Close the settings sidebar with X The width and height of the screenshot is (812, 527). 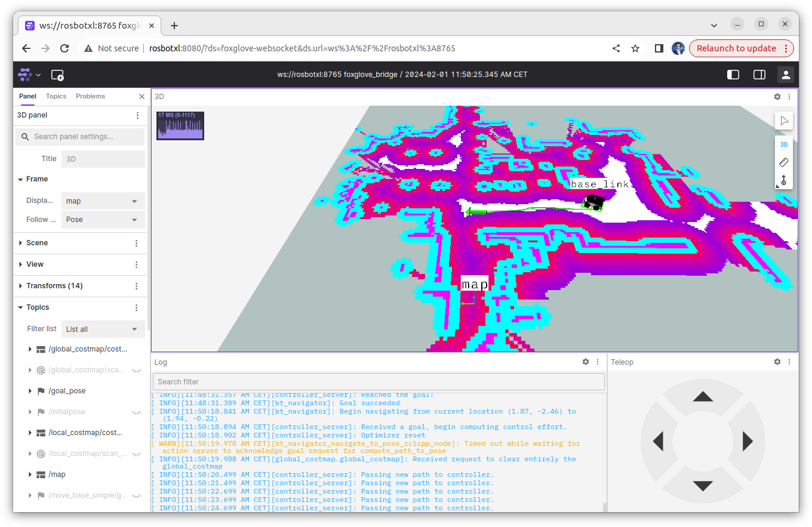tap(142, 97)
